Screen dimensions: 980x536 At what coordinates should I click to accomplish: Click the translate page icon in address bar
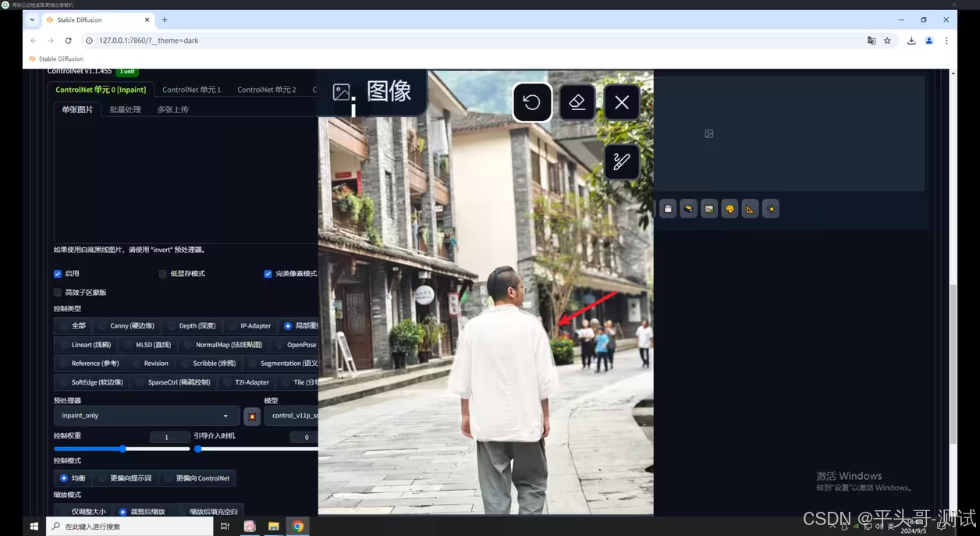[x=872, y=41]
